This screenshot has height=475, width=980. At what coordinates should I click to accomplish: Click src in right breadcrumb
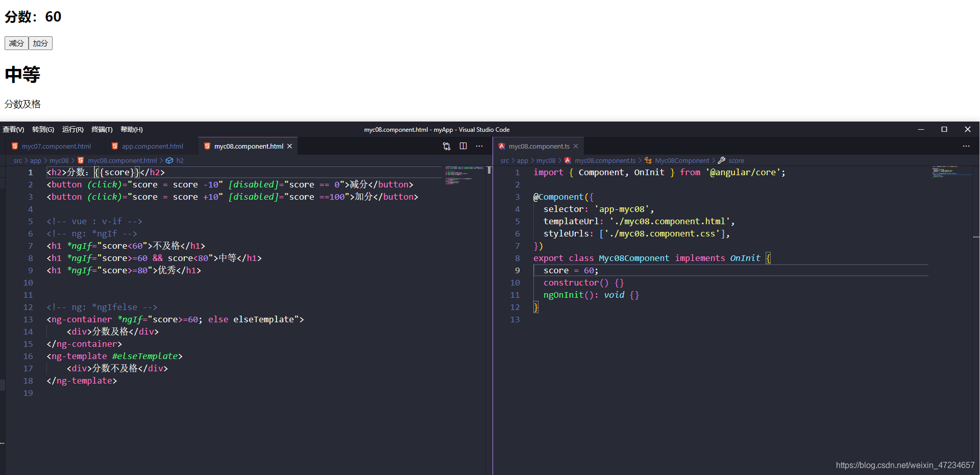(505, 161)
